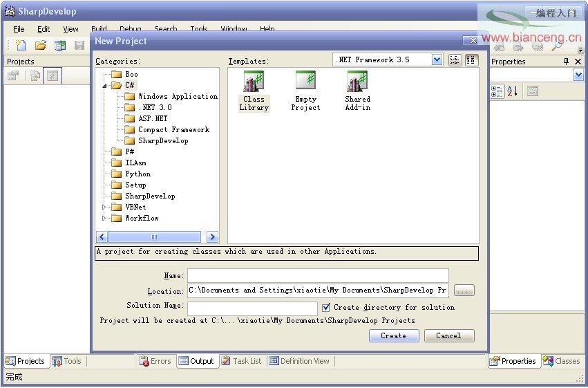The height and width of the screenshot is (388, 588).
Task: Click Projects panel refresh icon
Action: (53, 76)
